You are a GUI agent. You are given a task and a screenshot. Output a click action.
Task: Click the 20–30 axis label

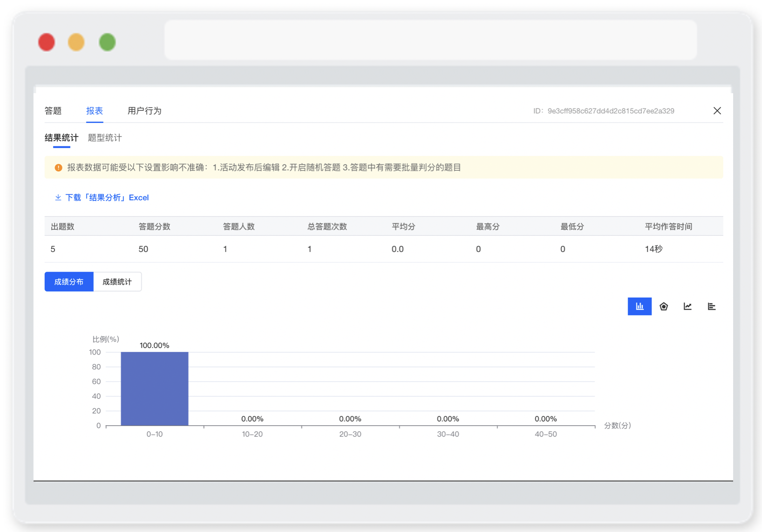tap(350, 434)
